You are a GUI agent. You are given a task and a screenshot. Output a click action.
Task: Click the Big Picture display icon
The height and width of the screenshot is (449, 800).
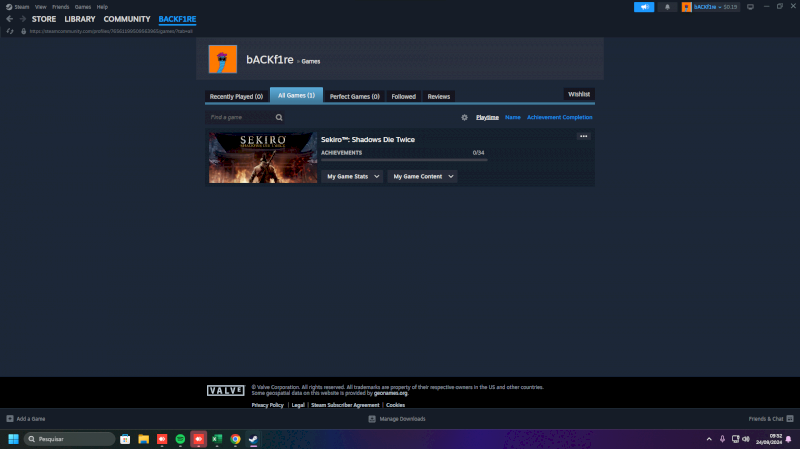click(x=750, y=7)
